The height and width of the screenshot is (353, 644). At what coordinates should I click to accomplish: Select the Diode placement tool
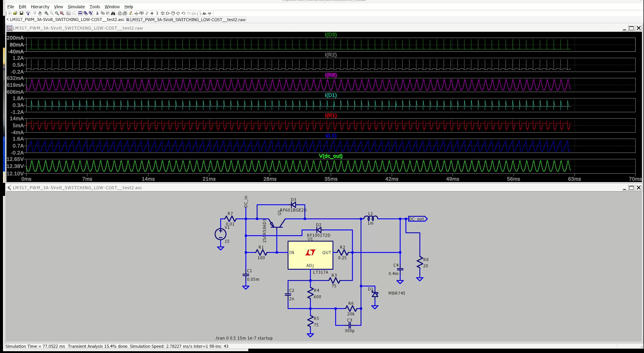(163, 13)
